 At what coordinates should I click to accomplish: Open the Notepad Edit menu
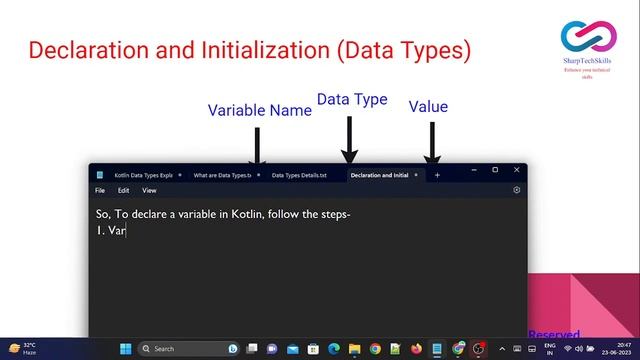coord(123,190)
